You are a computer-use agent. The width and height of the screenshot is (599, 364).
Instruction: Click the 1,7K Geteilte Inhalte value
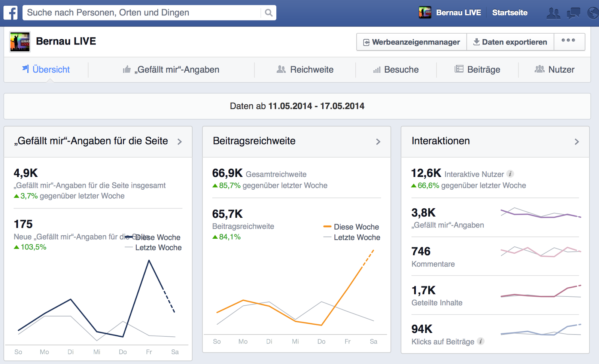point(423,290)
